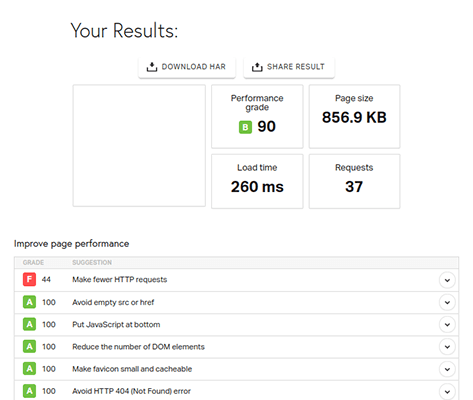Click Avoid empty src or href text
The height and width of the screenshot is (400, 473).
(x=113, y=302)
